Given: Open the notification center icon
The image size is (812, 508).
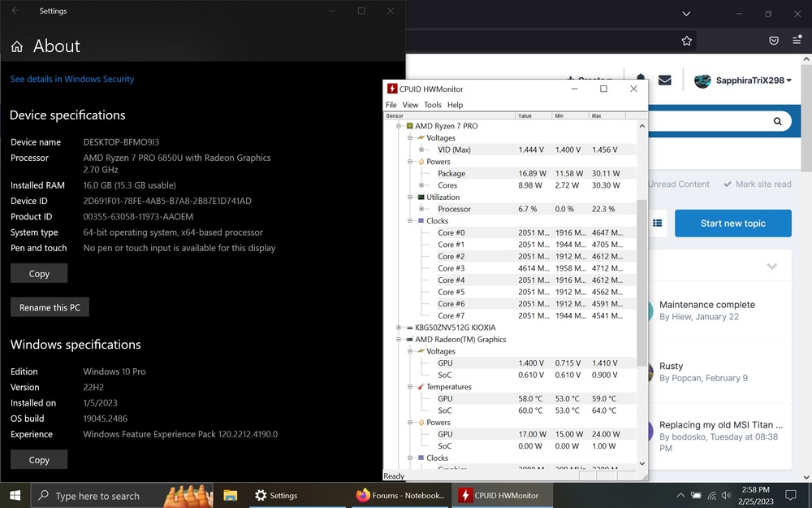Looking at the screenshot, I should tap(791, 495).
